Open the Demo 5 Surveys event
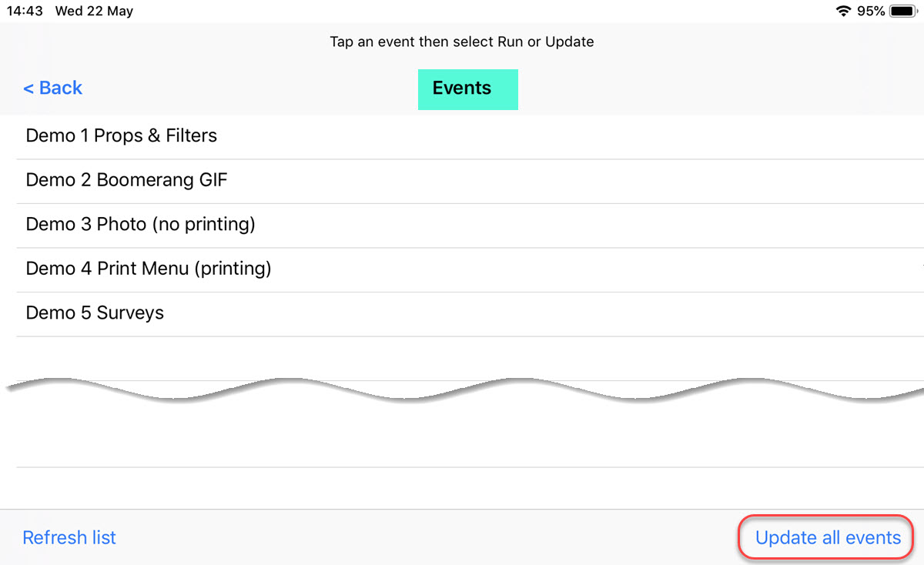The height and width of the screenshot is (565, 924). 470,314
